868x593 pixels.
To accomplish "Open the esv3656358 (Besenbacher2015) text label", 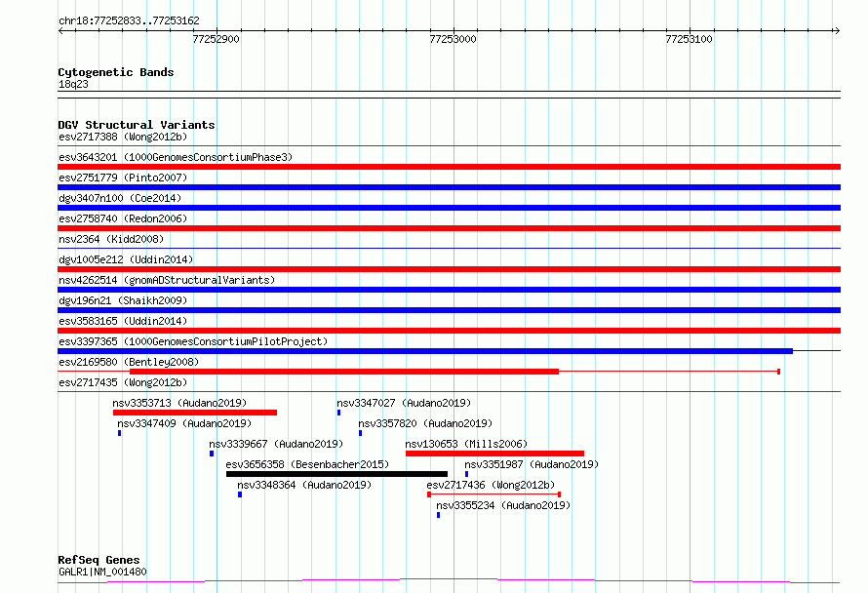I will coord(307,464).
